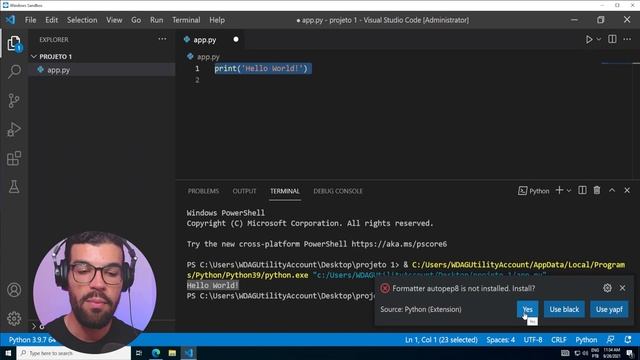Run Python file using play icon
640x360 pixels.
click(x=589, y=39)
